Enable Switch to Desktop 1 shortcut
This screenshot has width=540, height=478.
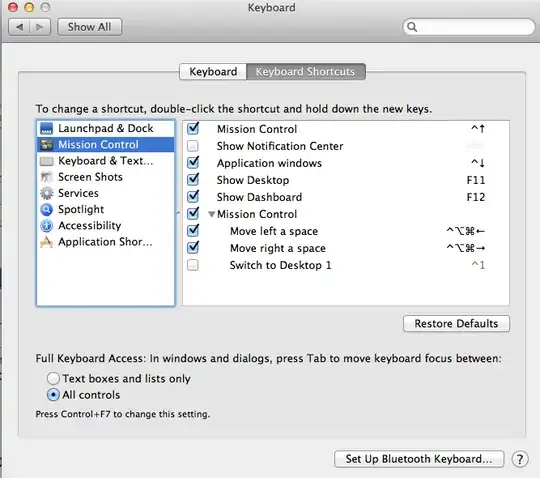[193, 265]
